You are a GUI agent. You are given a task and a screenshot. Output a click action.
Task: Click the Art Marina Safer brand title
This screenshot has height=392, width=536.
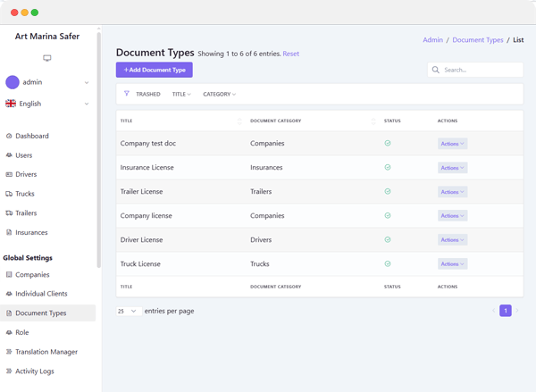point(47,37)
